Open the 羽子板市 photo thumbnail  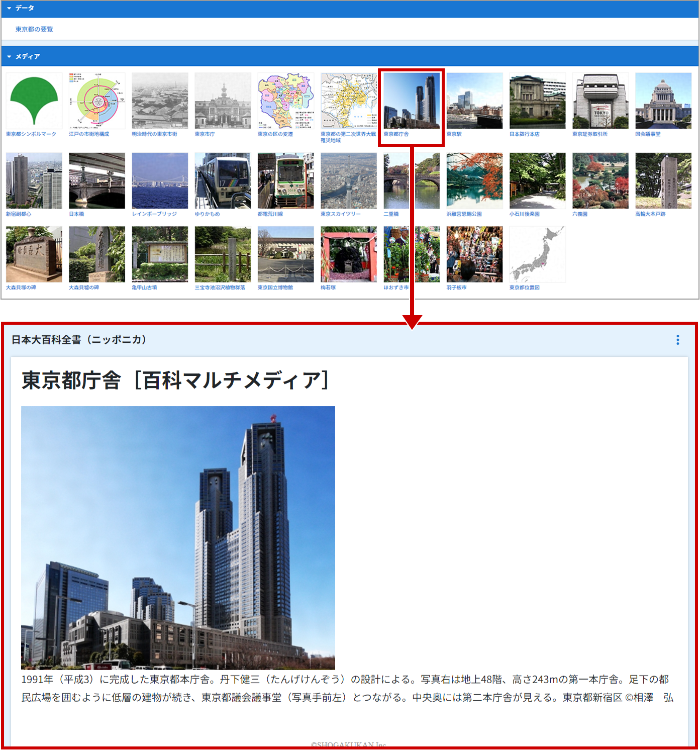pos(474,254)
